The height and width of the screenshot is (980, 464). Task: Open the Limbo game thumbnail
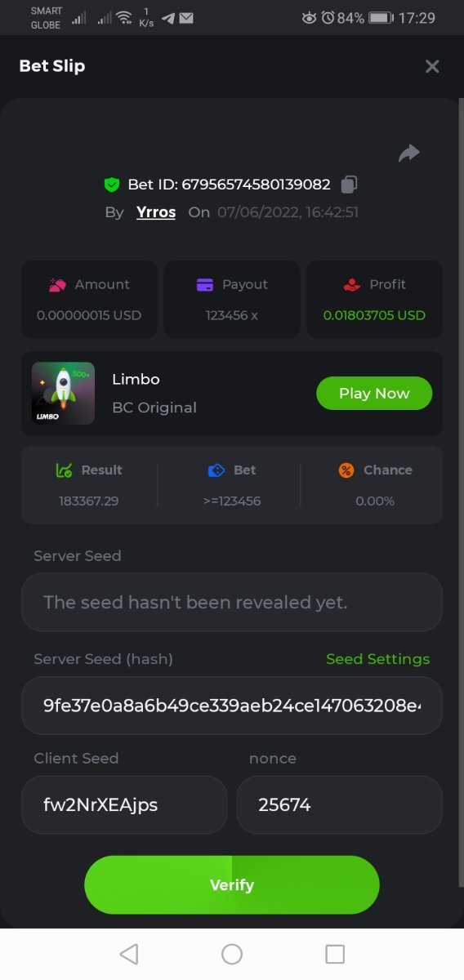coord(63,394)
